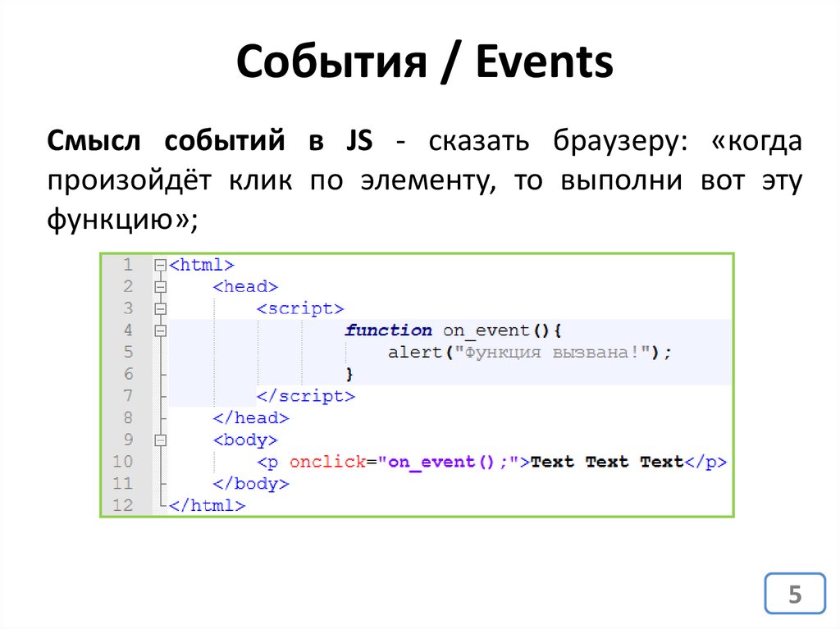840x629 pixels.
Task: Collapse the function fold marker on line 4
Action: coord(160,331)
